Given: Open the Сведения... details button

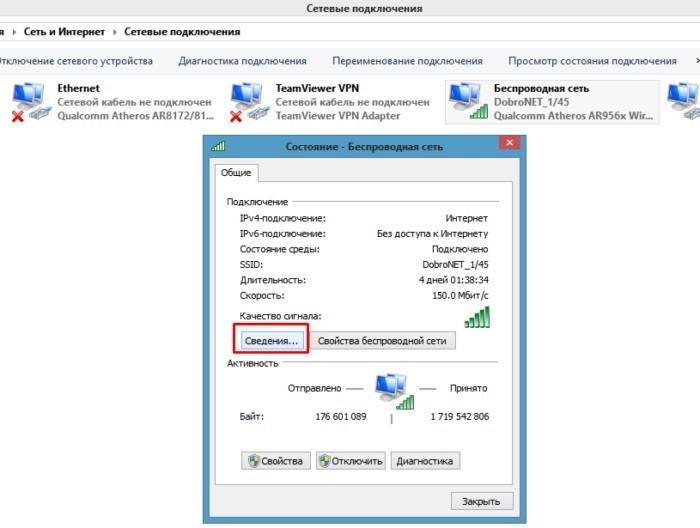Looking at the screenshot, I should [x=271, y=341].
